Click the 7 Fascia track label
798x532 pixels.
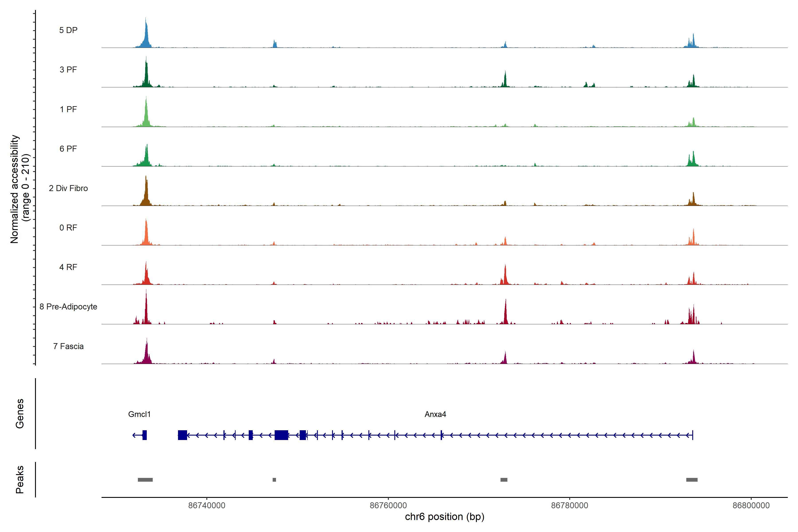coord(68,346)
